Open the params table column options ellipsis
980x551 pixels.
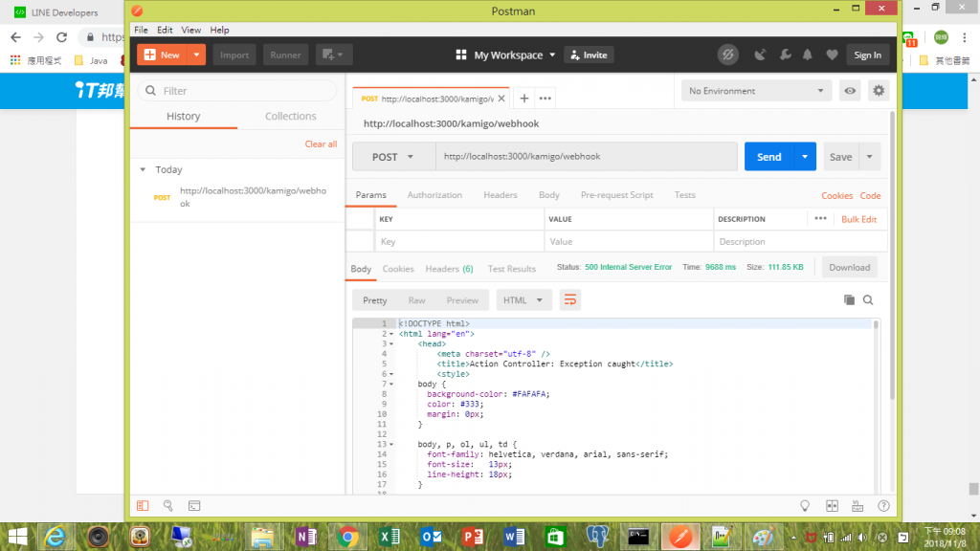click(x=820, y=219)
